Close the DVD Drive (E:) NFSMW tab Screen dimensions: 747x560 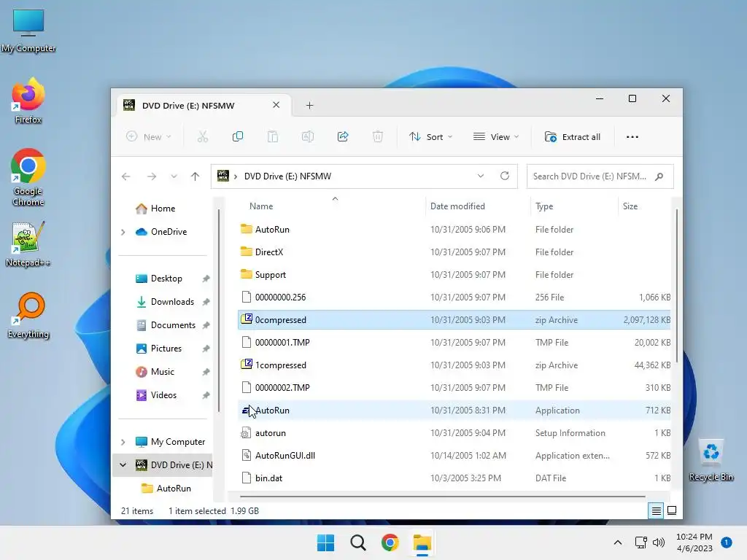[x=276, y=105]
